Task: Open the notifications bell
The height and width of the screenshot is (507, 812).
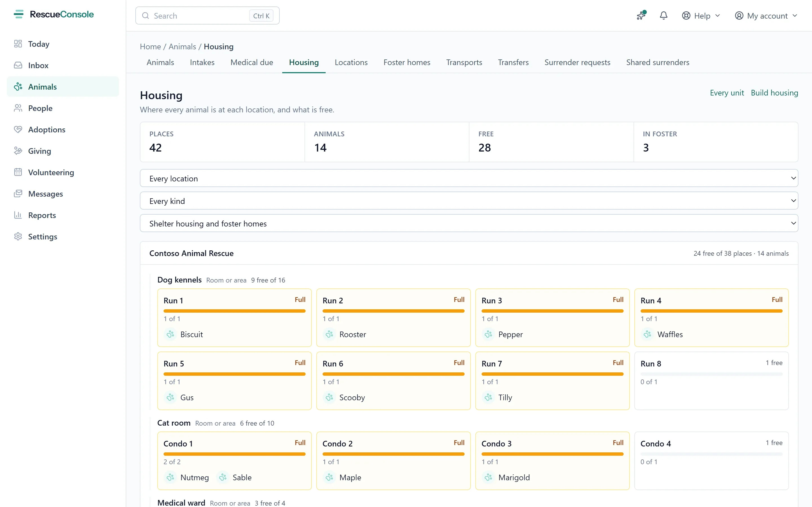Action: pyautogui.click(x=663, y=16)
